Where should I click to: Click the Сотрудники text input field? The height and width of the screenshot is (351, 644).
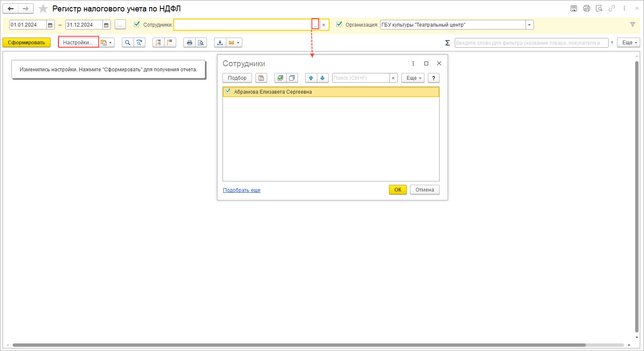(243, 25)
